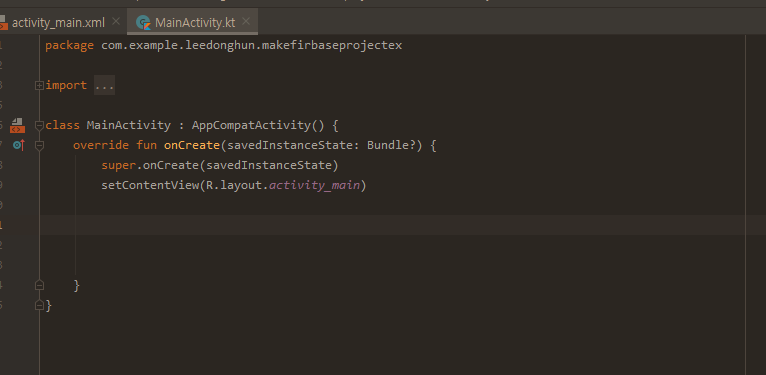Viewport: 766px width, 375px height.
Task: Click the override keyword
Action: pyautogui.click(x=101, y=146)
